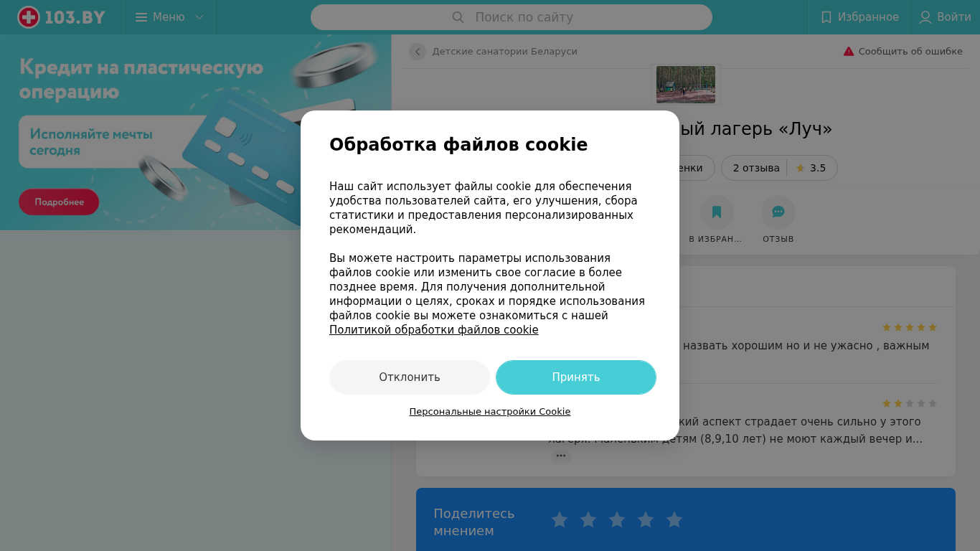Image resolution: width=980 pixels, height=551 pixels.
Task: Click the search magnifier icon
Action: pyautogui.click(x=458, y=17)
